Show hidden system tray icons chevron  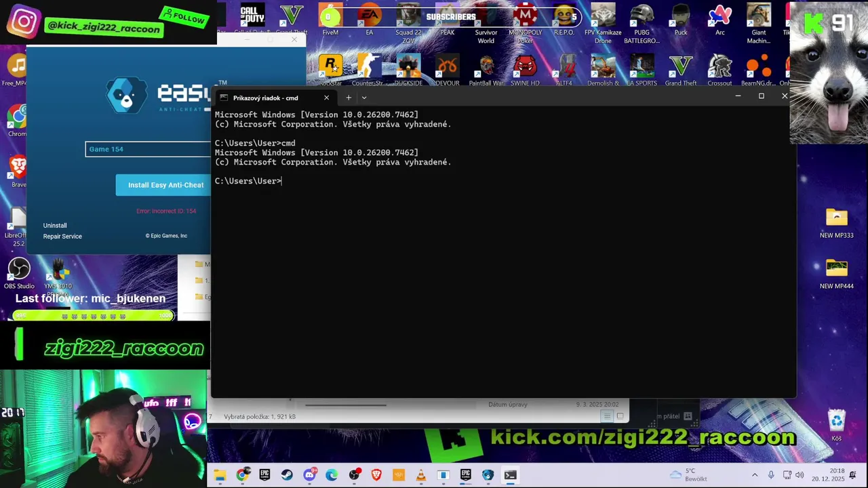(755, 475)
